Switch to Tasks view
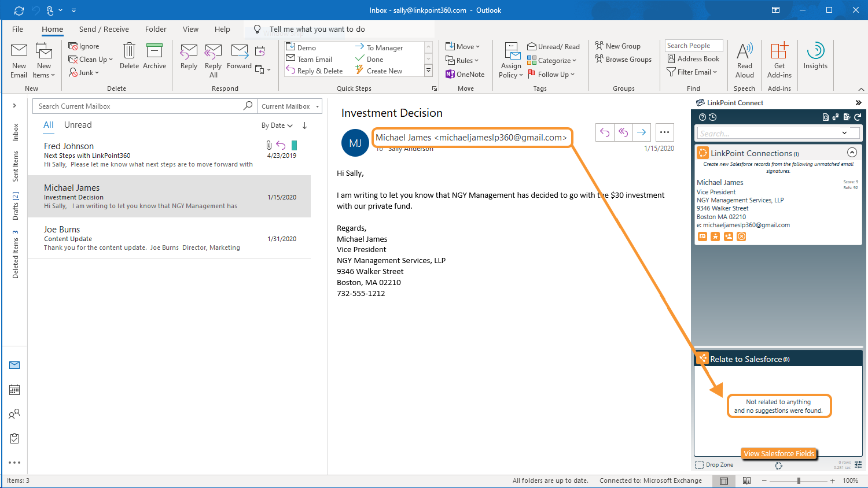The height and width of the screenshot is (488, 868). pyautogui.click(x=14, y=438)
